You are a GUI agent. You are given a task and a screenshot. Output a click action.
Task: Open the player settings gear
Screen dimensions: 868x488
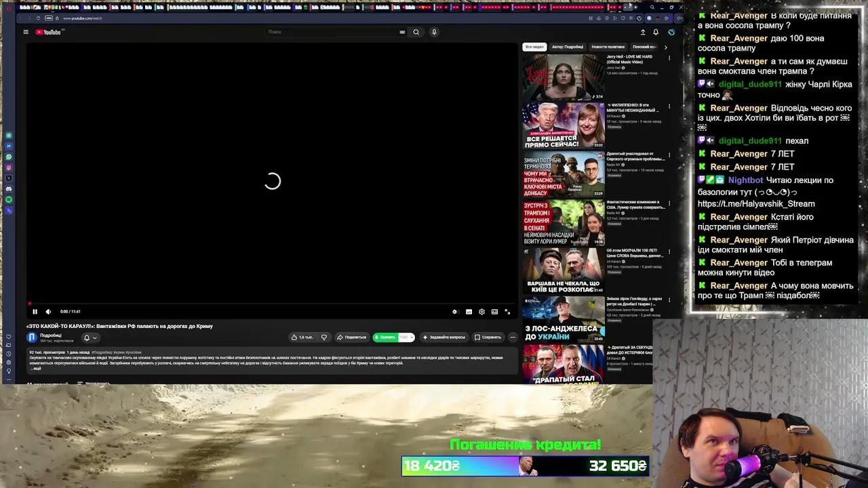coord(481,312)
